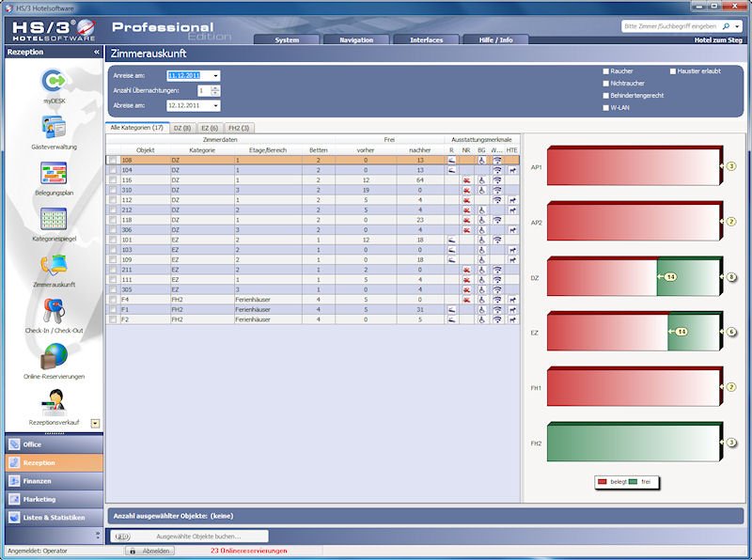Viewport: 752px width, 560px height.
Task: Open the myDESK icon in sidebar
Action: click(54, 81)
